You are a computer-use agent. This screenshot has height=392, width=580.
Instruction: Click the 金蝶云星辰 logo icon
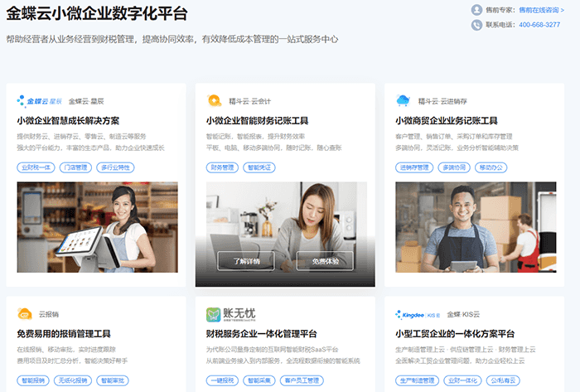point(39,101)
